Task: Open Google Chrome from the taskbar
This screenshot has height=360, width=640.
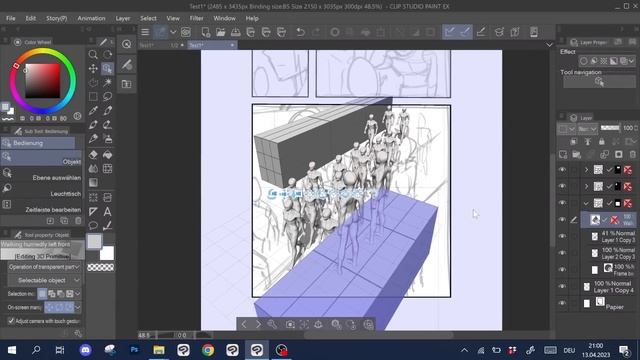Action: click(208, 350)
